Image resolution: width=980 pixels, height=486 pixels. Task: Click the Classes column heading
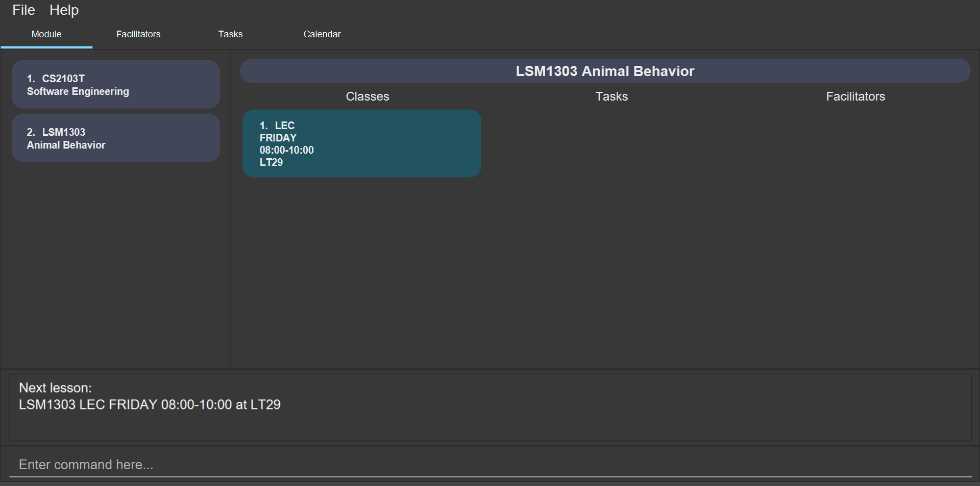coord(367,96)
